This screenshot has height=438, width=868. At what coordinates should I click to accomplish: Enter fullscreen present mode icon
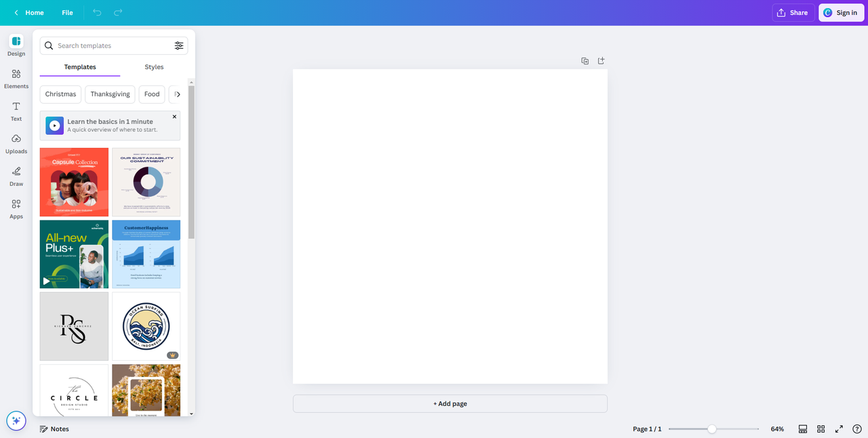click(x=839, y=429)
